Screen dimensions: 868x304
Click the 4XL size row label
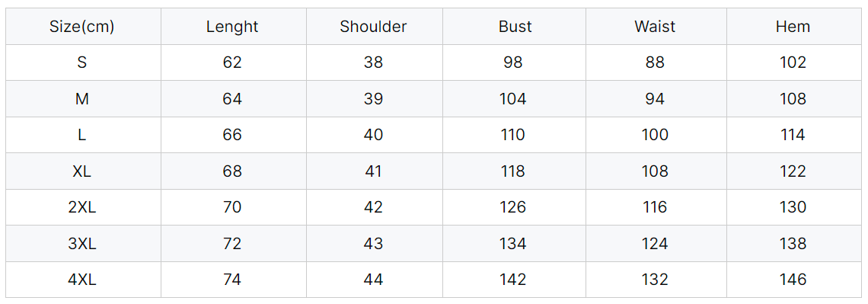(x=82, y=280)
